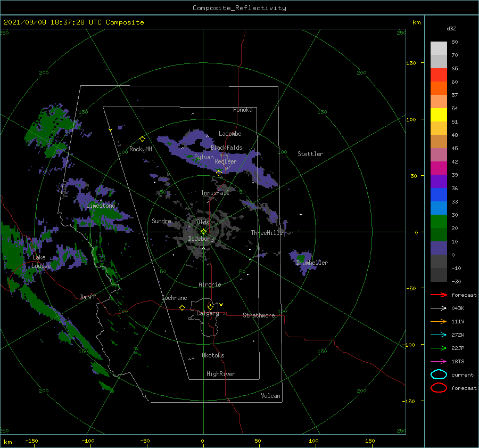Select the yellow diamond marker below Cochrane
Screen dimensions: 479x448
tap(183, 307)
